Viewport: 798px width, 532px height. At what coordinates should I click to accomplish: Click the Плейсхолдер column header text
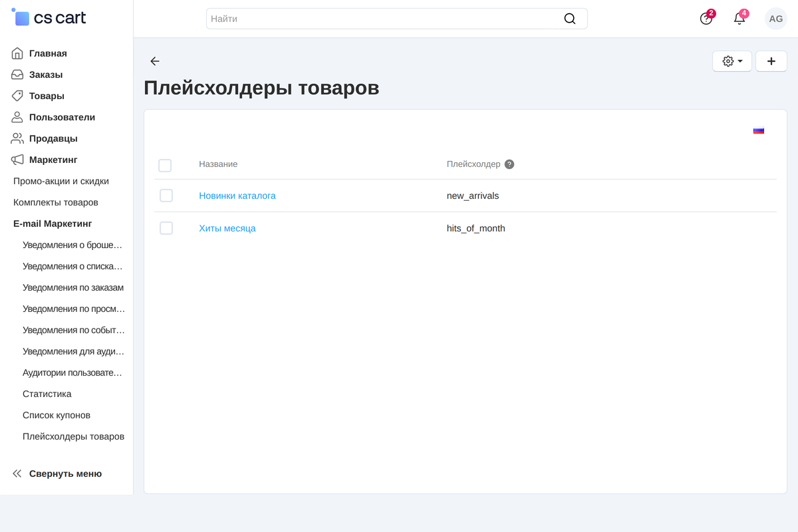473,164
